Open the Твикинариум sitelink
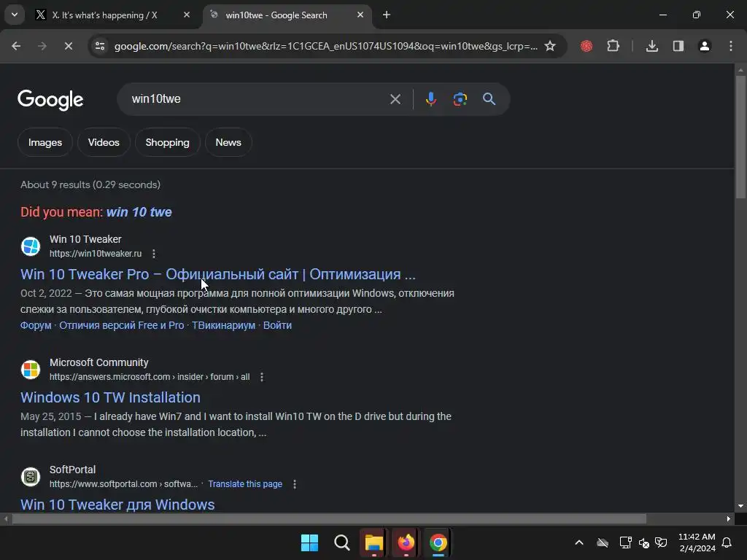Viewport: 747px width, 560px height. pyautogui.click(x=223, y=325)
